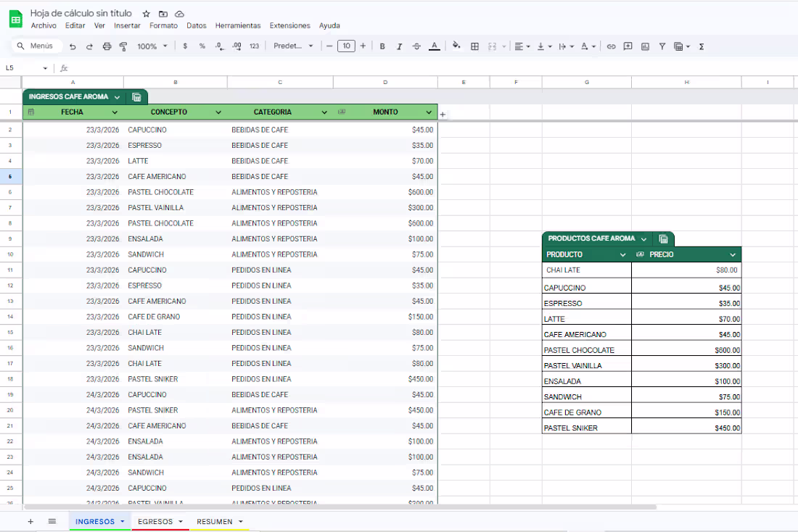Search the Menús box
Image resolution: width=798 pixels, height=532 pixels.
pos(37,46)
